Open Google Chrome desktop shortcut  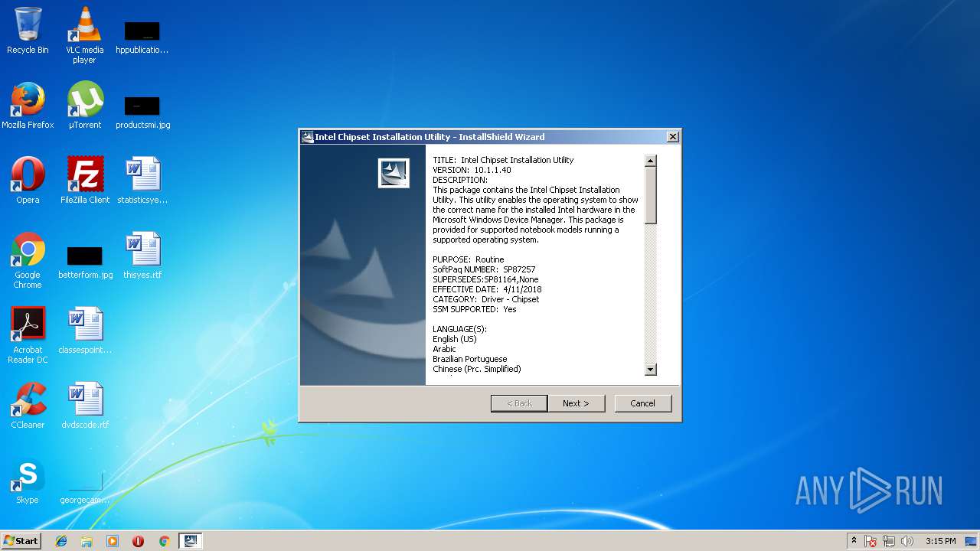pos(28,260)
